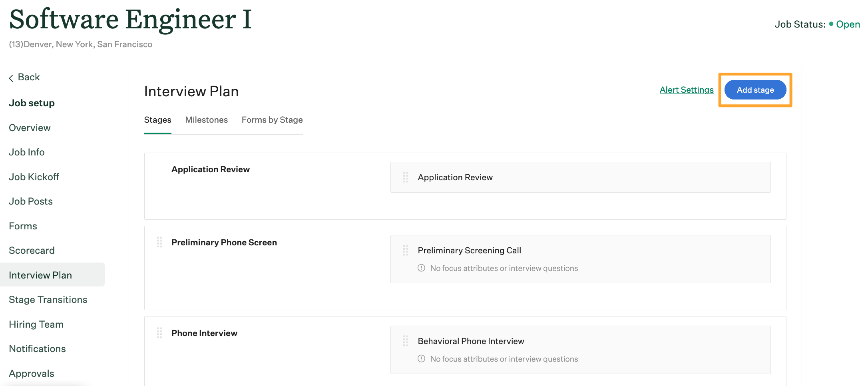Navigate to Stage Transitions

tap(48, 300)
